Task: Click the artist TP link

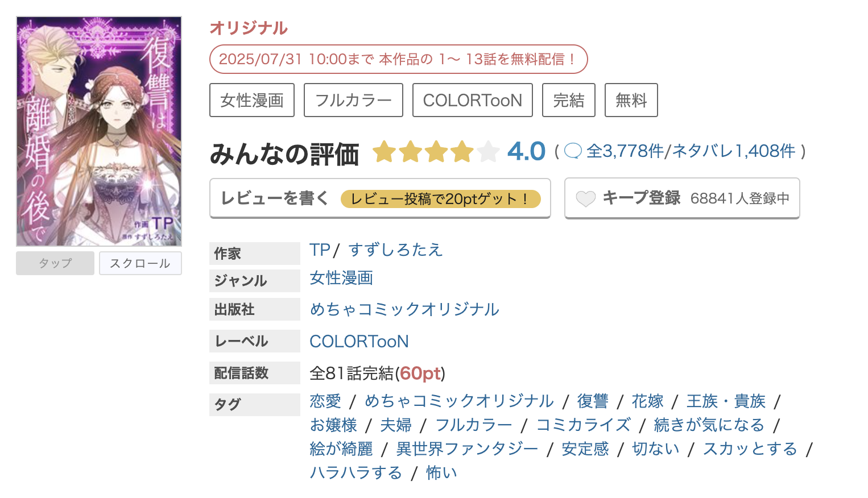Action: coord(320,250)
